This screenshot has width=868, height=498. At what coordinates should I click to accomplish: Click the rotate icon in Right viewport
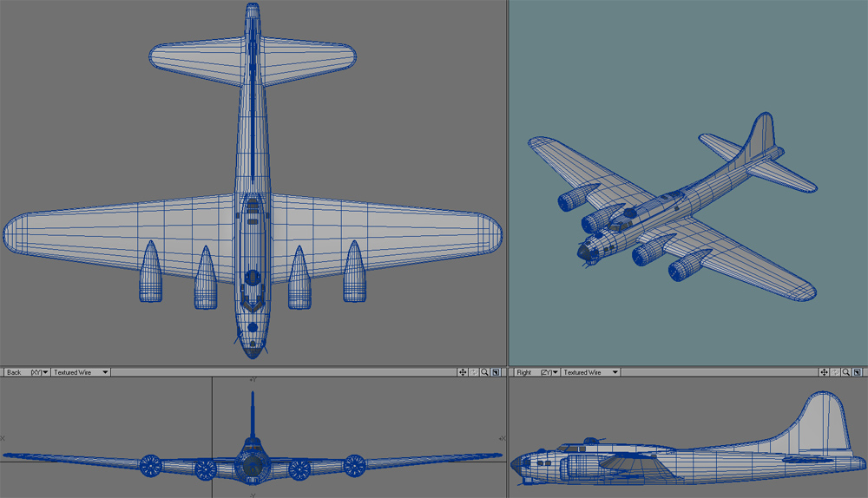835,372
